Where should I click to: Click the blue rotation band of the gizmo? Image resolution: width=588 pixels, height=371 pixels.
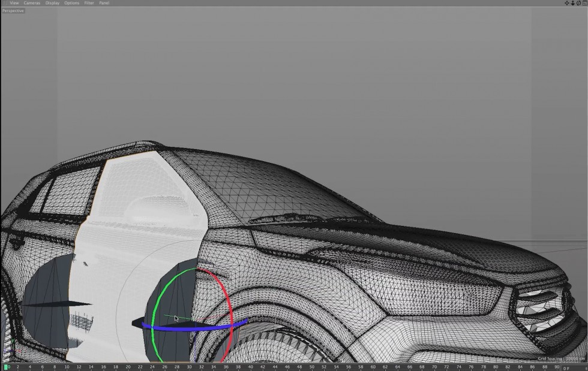pos(198,328)
